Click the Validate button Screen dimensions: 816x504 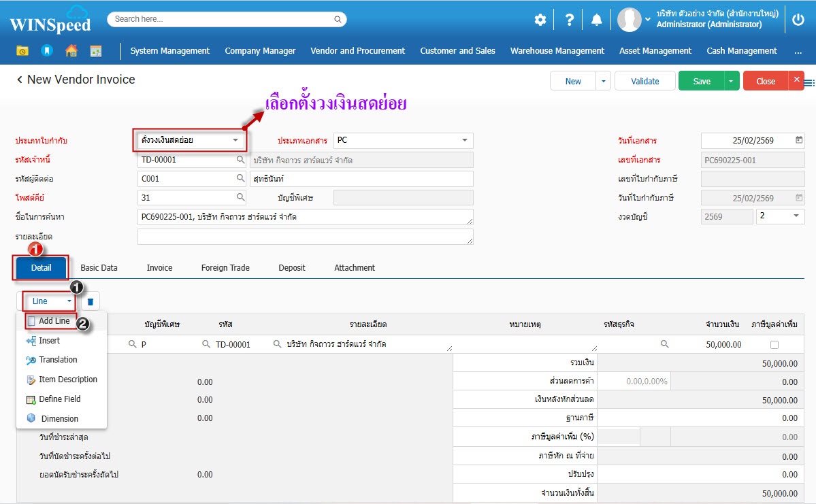644,81
